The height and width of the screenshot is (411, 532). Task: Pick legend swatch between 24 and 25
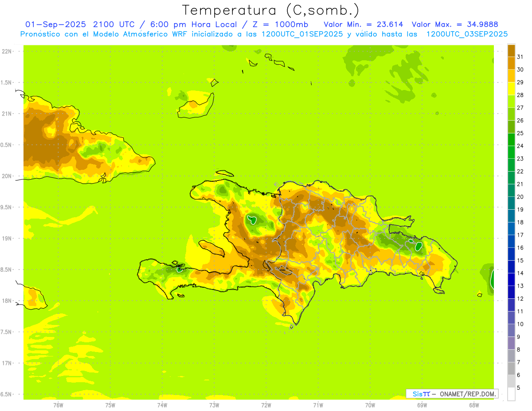[511, 139]
